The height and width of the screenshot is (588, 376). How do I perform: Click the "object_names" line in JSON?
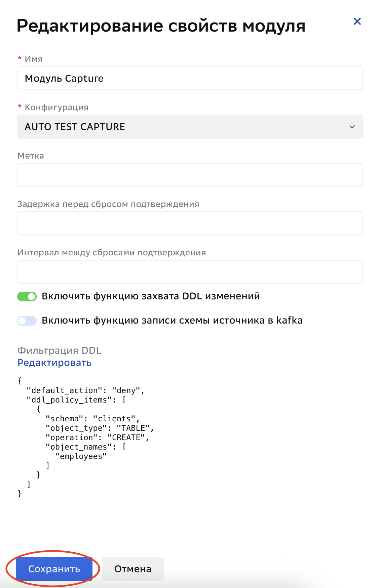pyautogui.click(x=86, y=447)
